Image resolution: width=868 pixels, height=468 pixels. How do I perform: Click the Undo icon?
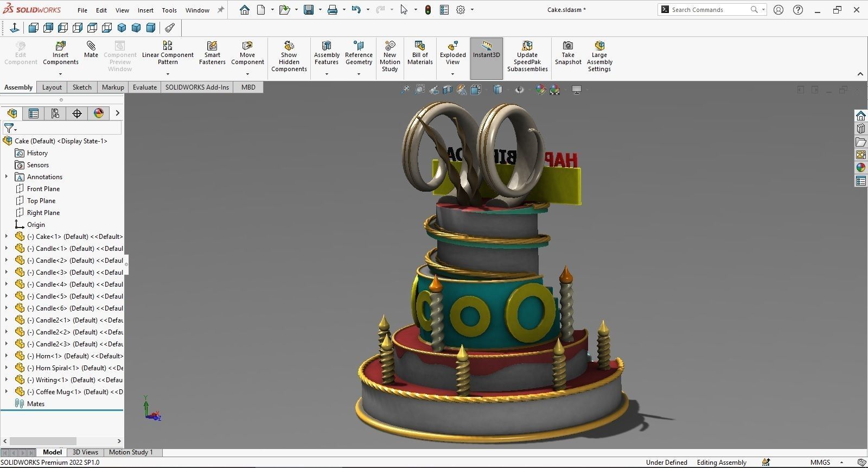356,10
